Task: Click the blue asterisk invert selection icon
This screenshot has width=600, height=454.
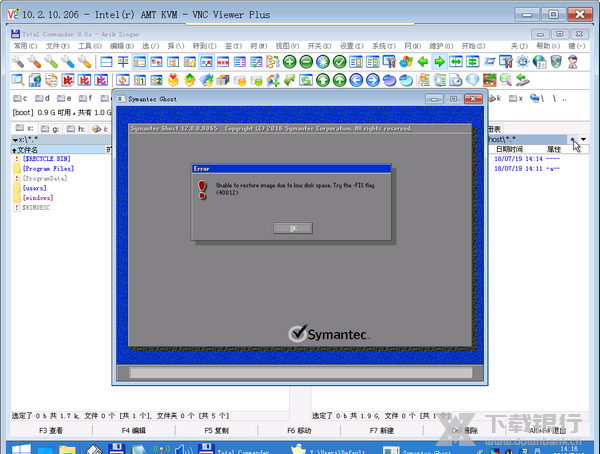Action: [323, 62]
